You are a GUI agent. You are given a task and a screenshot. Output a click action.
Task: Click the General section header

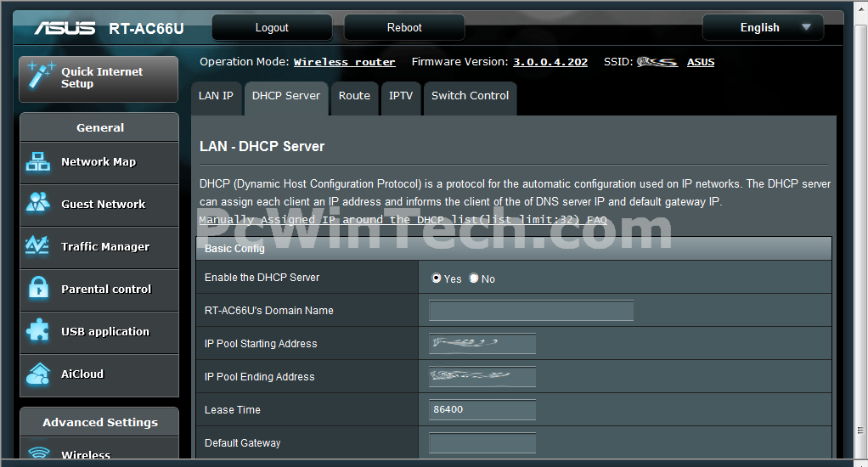click(99, 128)
